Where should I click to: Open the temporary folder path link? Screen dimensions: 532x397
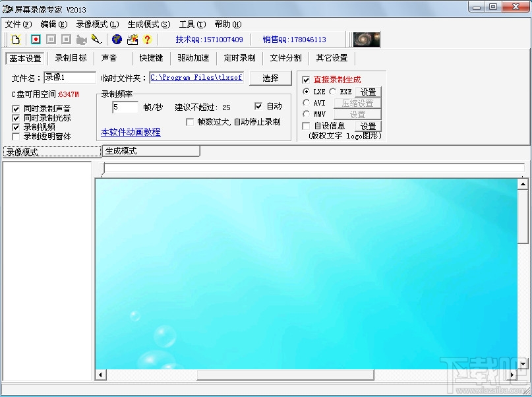pyautogui.click(x=196, y=77)
